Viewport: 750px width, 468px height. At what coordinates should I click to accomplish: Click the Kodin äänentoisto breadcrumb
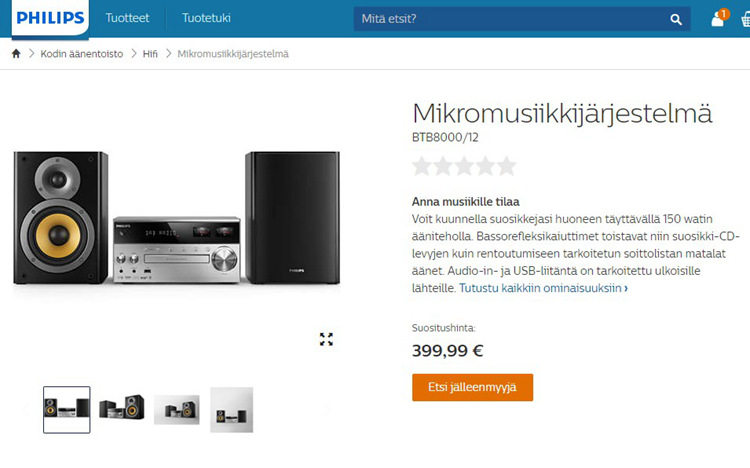[x=82, y=53]
